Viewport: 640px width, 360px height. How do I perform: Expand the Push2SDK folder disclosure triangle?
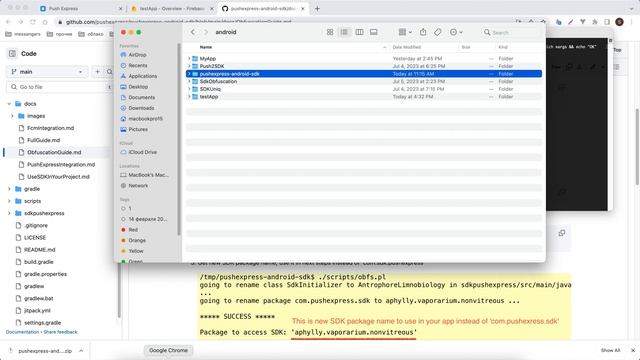click(x=189, y=66)
